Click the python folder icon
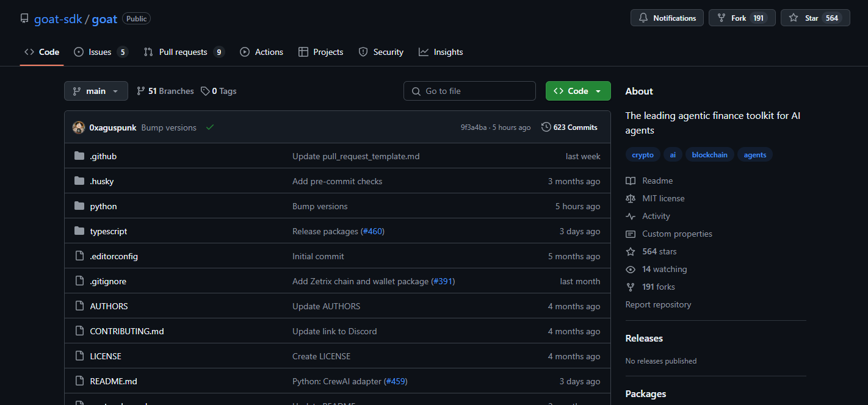Screen dimensions: 868x405 [x=79, y=206]
